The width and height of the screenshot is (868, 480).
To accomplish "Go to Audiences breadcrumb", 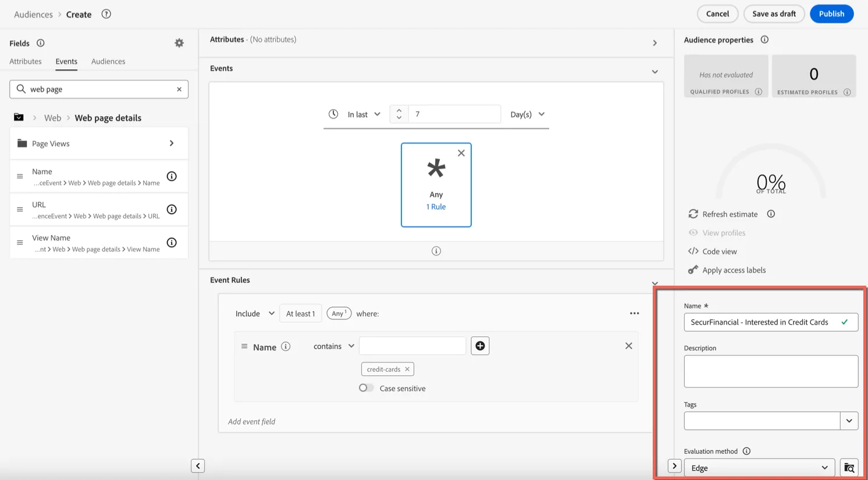I will coord(33,15).
